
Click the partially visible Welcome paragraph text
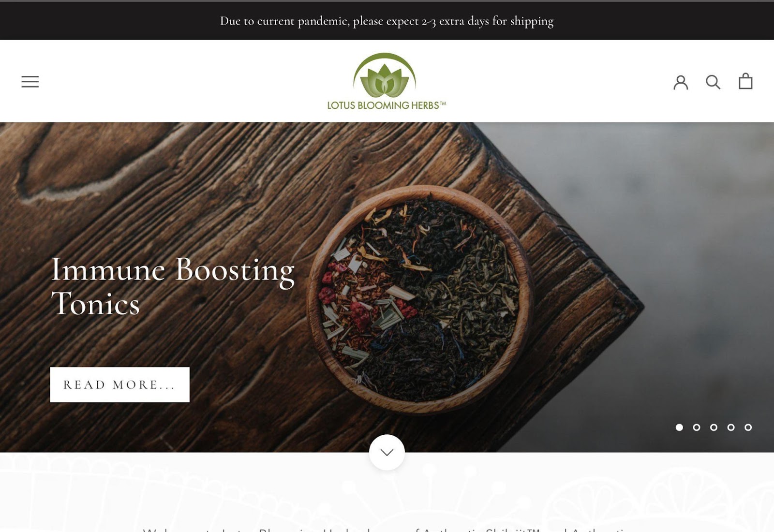[x=387, y=529]
